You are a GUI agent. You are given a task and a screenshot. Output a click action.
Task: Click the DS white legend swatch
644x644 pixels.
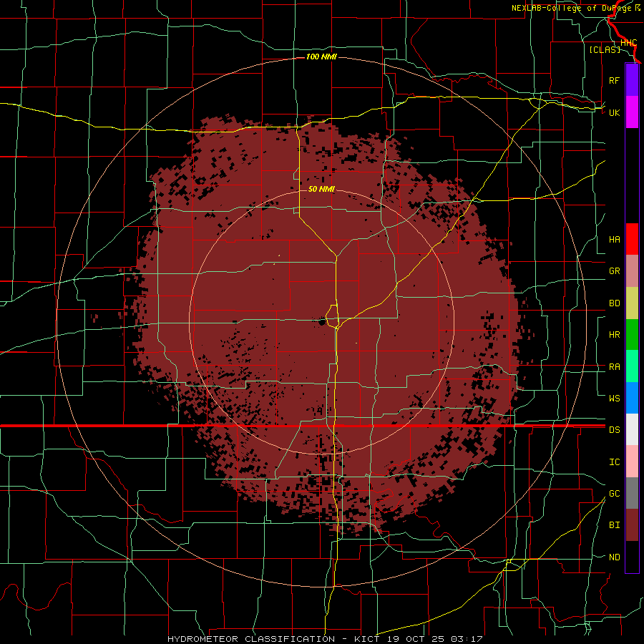click(632, 429)
